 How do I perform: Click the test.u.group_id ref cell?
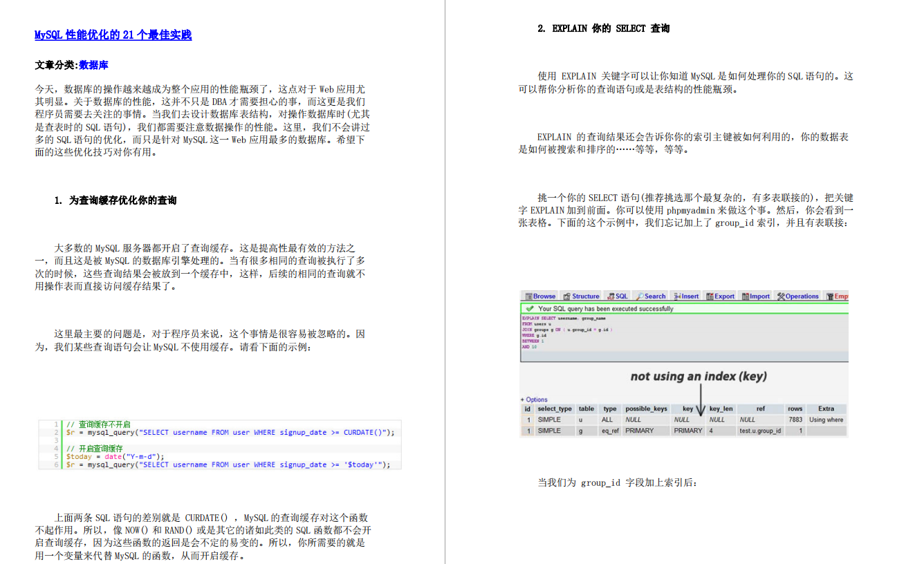[760, 431]
